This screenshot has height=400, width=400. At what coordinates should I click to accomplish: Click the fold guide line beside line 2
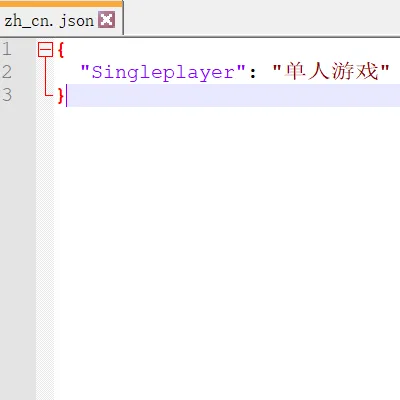point(45,72)
